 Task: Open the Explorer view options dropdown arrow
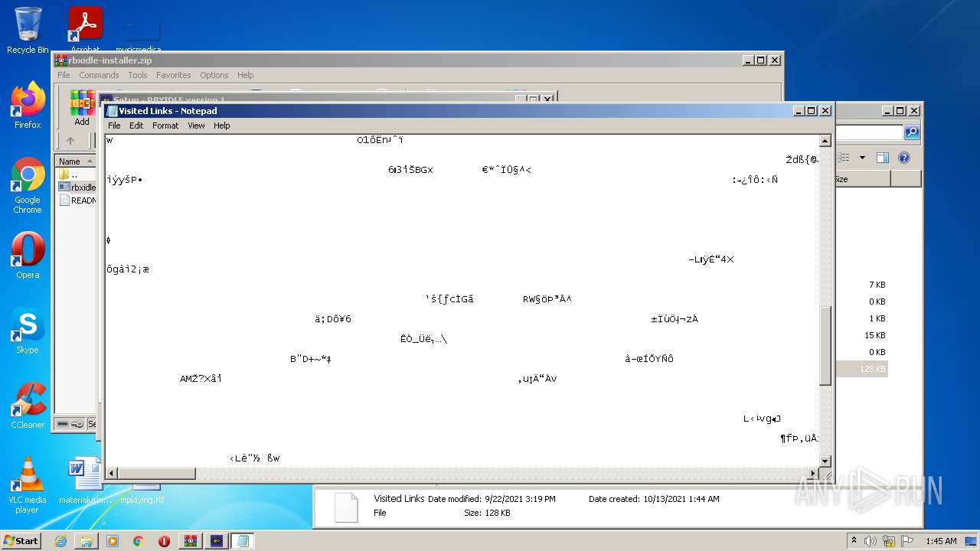click(x=862, y=158)
